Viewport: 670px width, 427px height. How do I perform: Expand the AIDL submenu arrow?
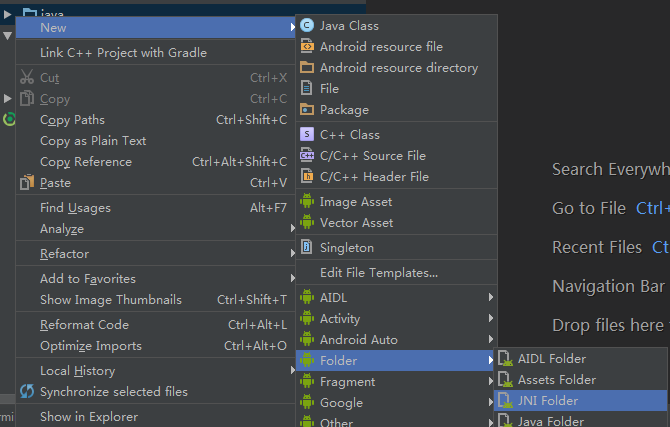[x=491, y=297]
